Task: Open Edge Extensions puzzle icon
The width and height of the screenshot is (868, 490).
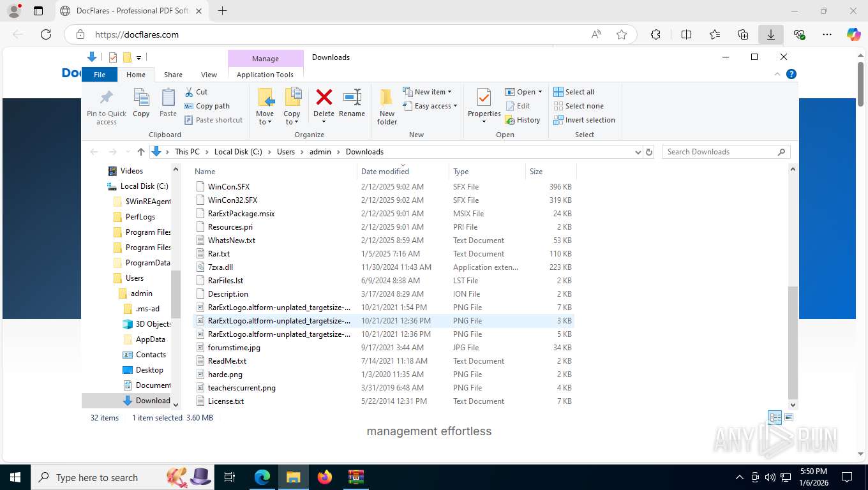Action: click(655, 34)
